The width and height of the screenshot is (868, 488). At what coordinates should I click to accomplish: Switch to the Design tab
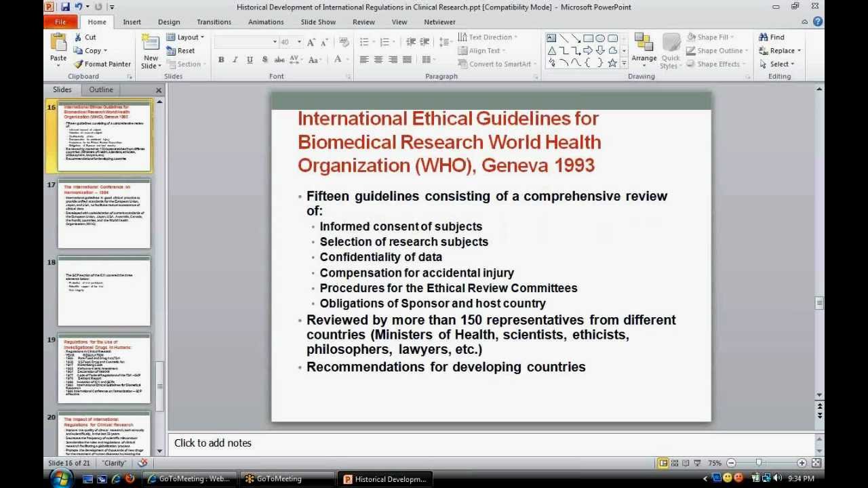[x=169, y=22]
